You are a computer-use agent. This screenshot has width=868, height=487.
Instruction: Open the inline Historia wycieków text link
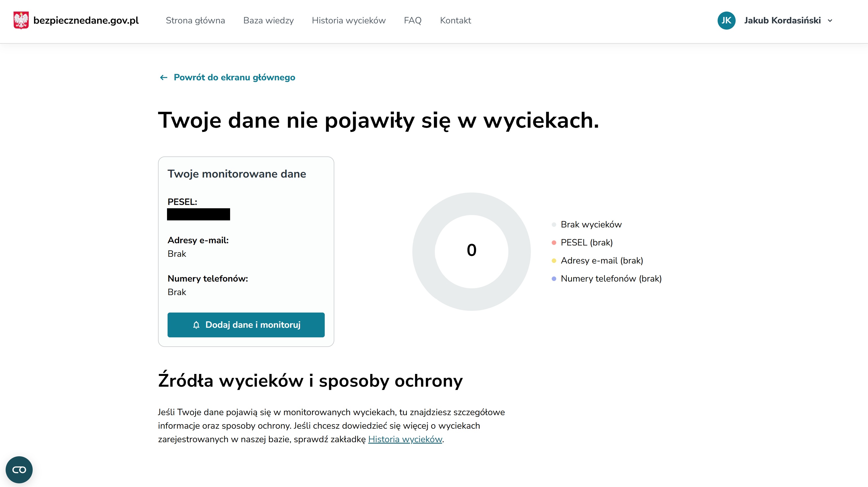(405, 439)
